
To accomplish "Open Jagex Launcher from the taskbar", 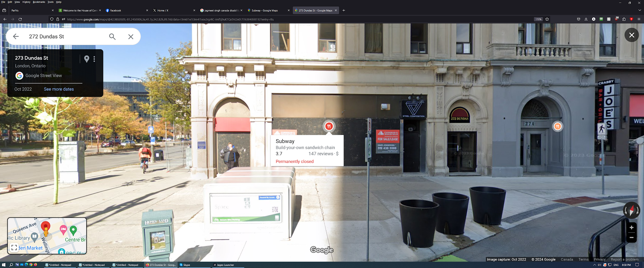I will [228, 265].
